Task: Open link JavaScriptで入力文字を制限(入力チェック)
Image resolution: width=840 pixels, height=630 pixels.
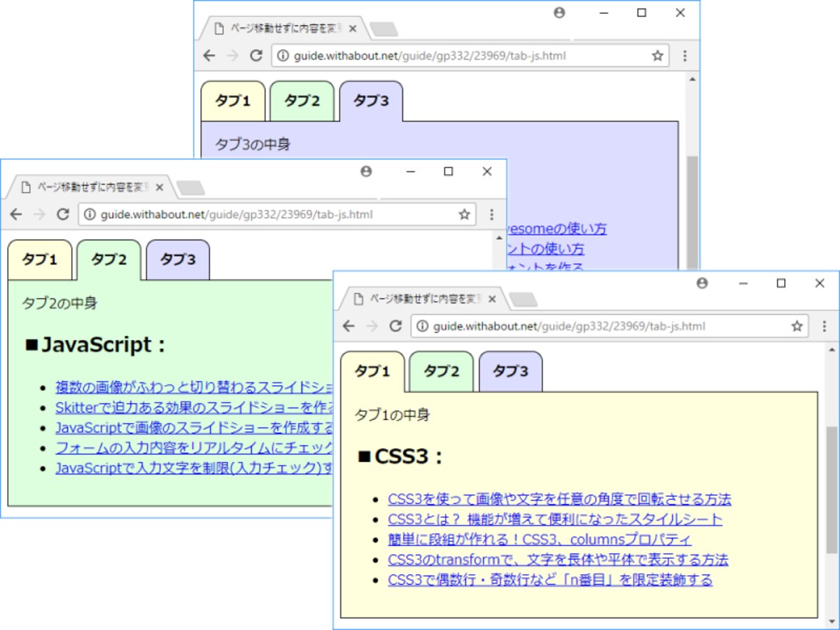Action: click(195, 468)
